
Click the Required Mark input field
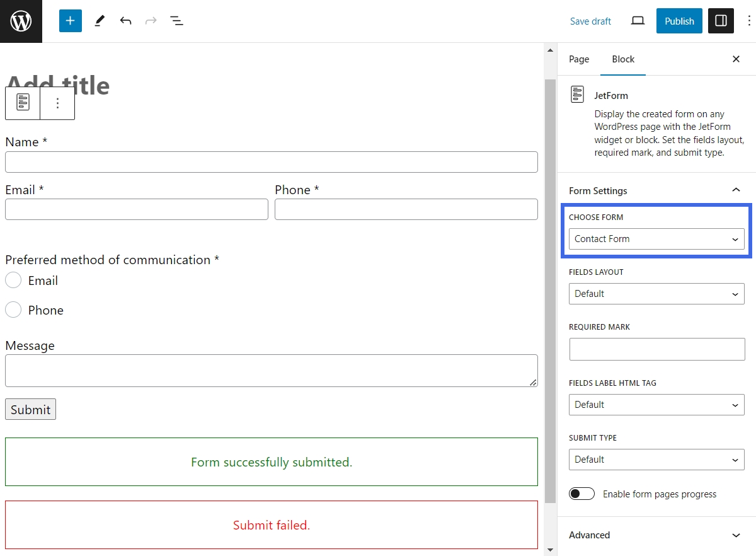click(x=656, y=349)
